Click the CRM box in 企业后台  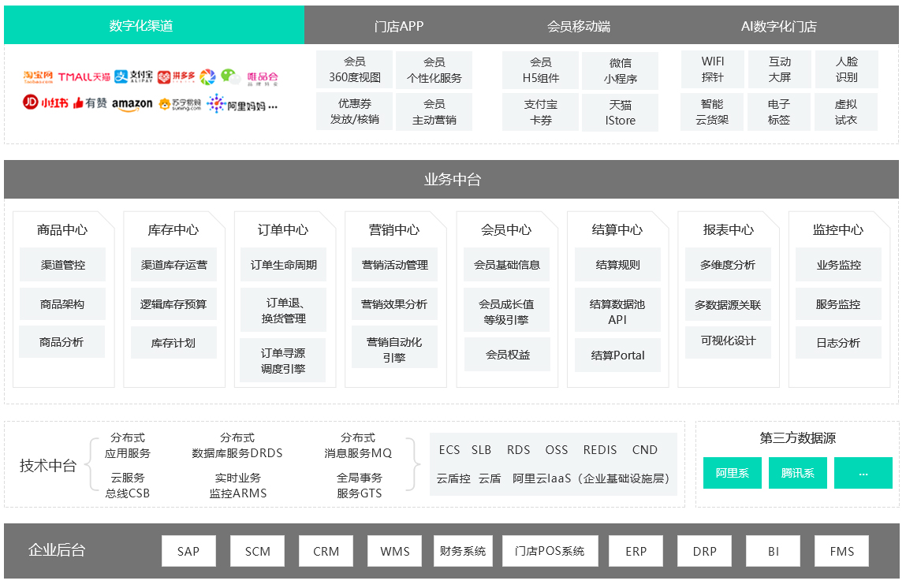[x=326, y=551]
